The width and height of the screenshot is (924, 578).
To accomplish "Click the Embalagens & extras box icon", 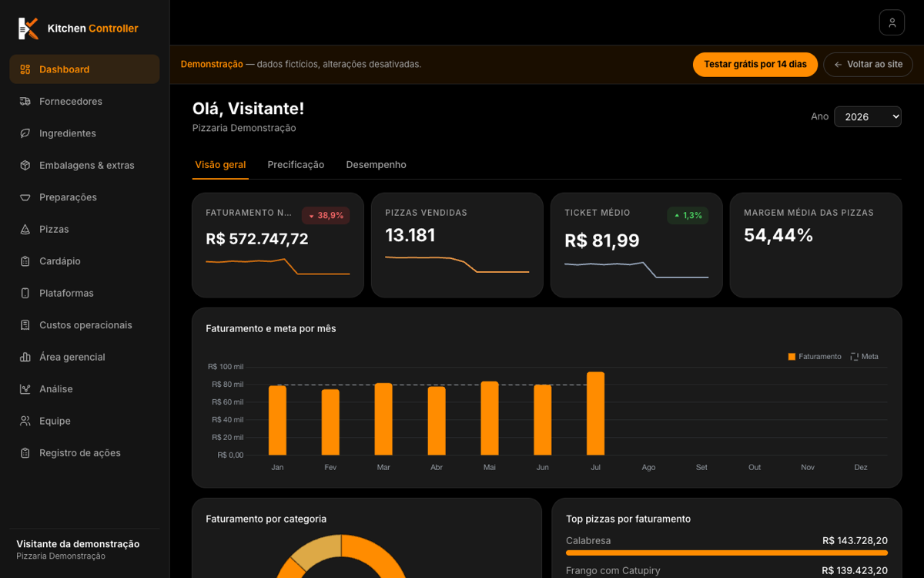I will click(25, 165).
